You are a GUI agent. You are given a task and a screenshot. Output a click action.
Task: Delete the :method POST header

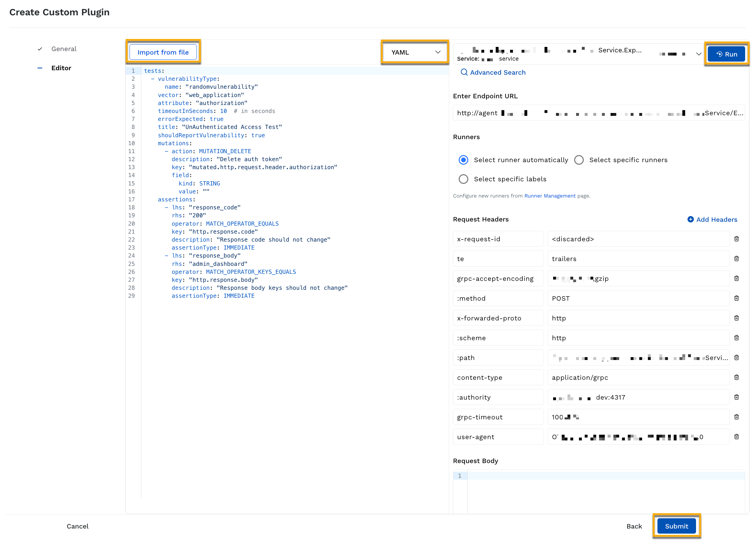(x=737, y=298)
